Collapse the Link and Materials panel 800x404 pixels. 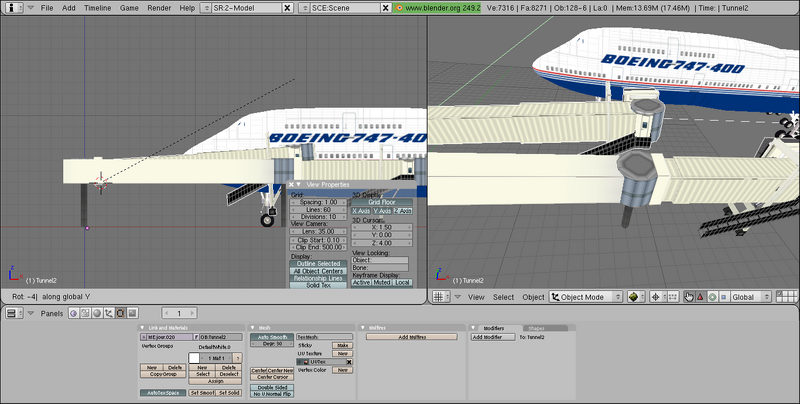click(x=143, y=328)
